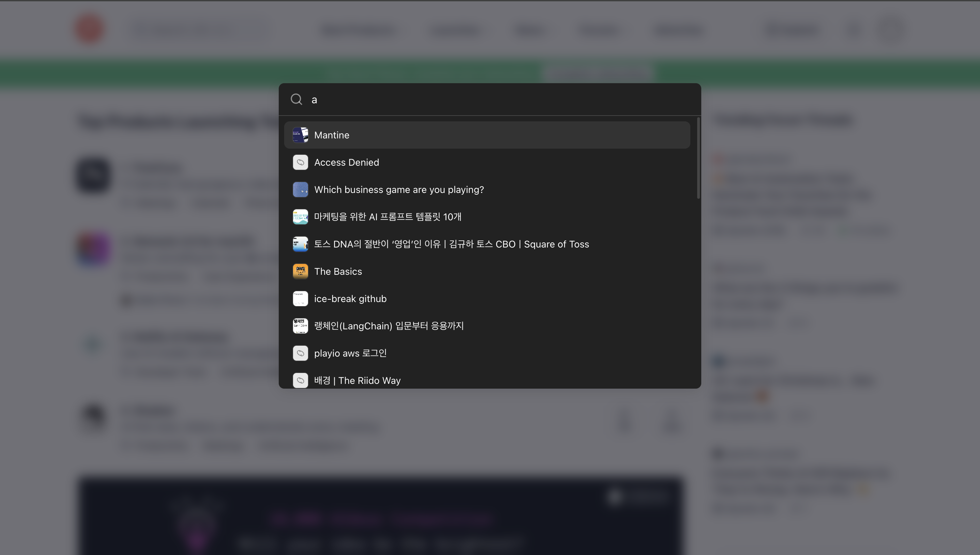Screen dimensions: 980x555
Task: Open the playio aws 로그인 result
Action: point(350,353)
